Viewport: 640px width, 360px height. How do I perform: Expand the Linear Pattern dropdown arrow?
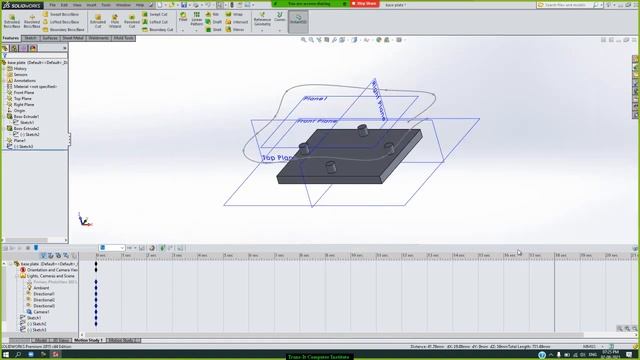(197, 30)
